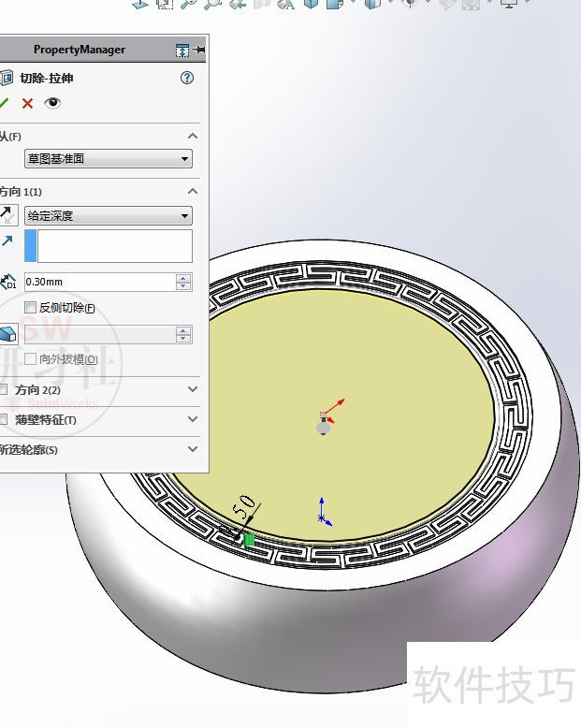This screenshot has width=581, height=728.
Task: Enable the 薄壁特征 checkbox
Action: tap(4, 419)
